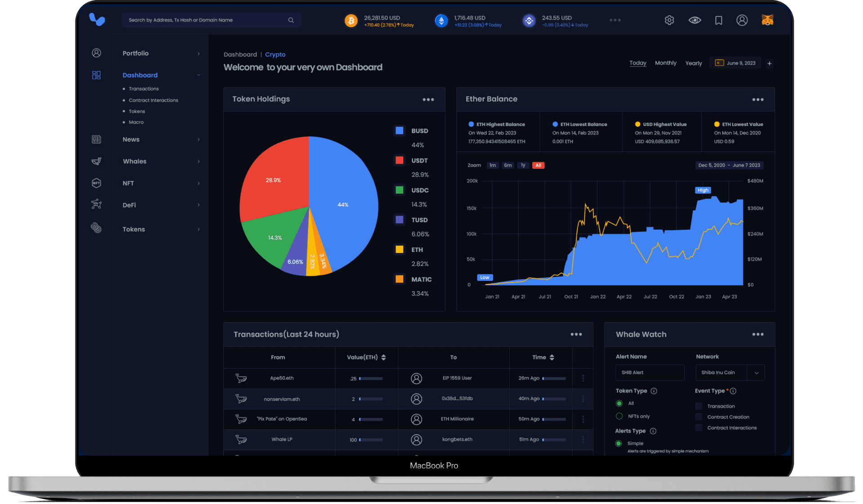Select Simple alerts type radio button

coord(618,443)
